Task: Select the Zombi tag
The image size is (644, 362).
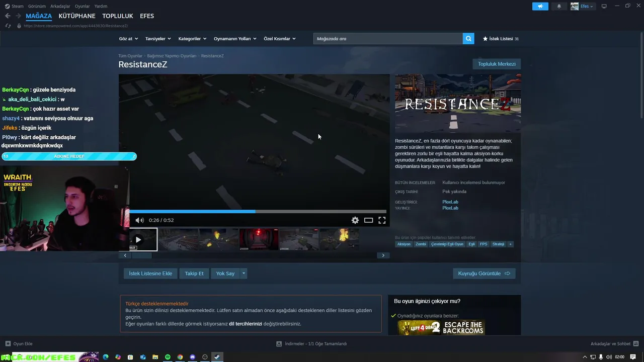Action: (x=421, y=244)
